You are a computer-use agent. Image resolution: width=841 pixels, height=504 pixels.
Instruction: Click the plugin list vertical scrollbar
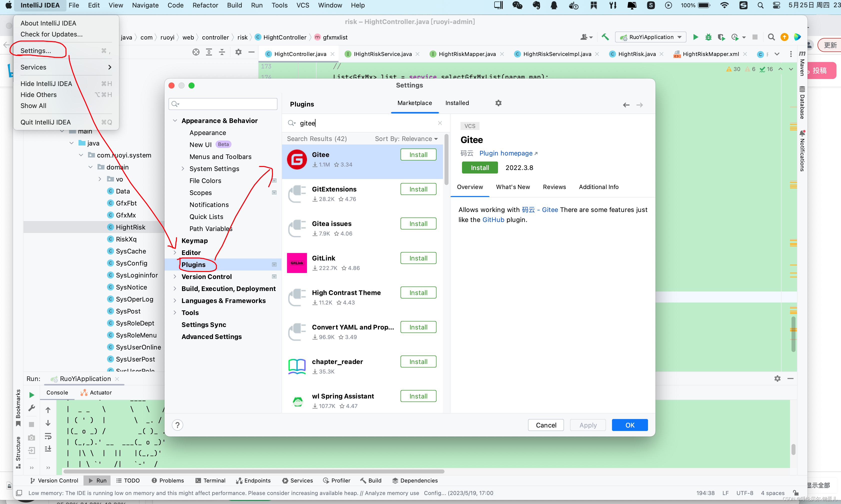[x=446, y=159]
